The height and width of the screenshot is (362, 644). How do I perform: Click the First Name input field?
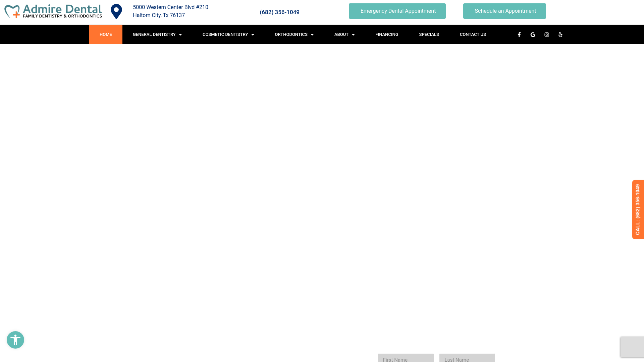click(405, 359)
